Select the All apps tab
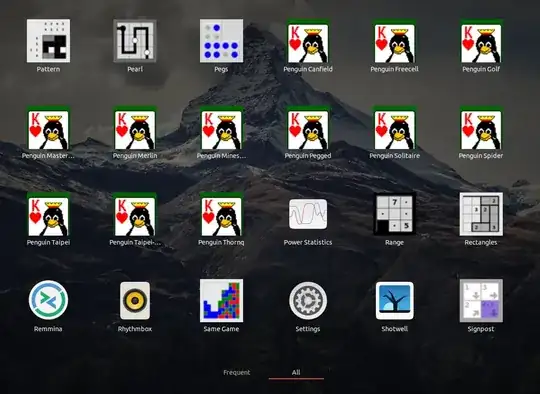This screenshot has height=394, width=540. 296,372
